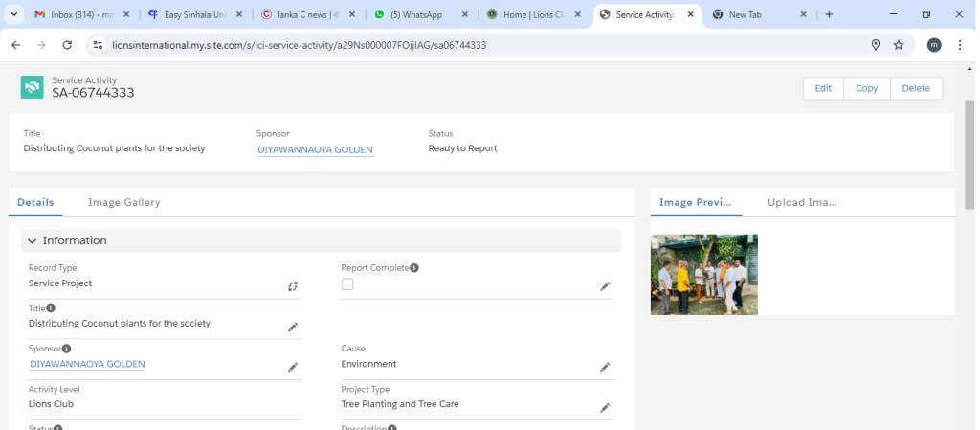The width and height of the screenshot is (980, 430).
Task: Click the page vertical scrollbar
Action: pyautogui.click(x=970, y=154)
